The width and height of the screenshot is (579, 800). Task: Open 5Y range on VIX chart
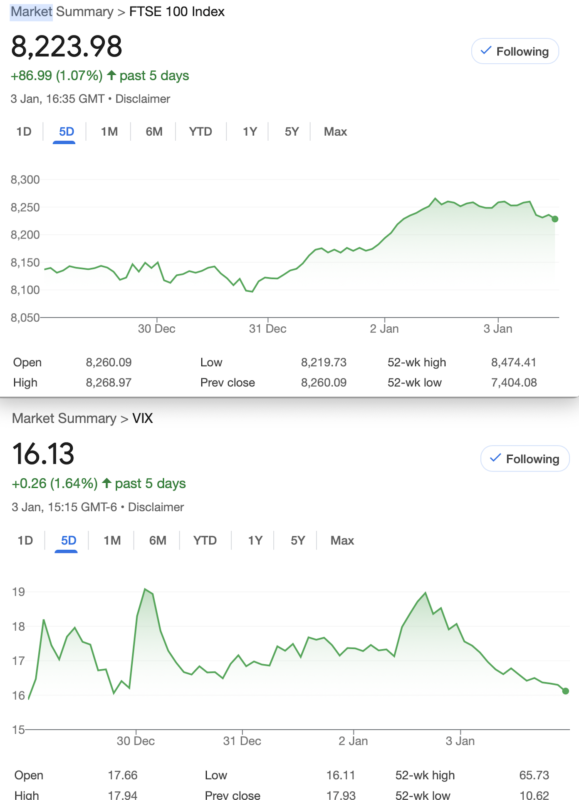[298, 540]
